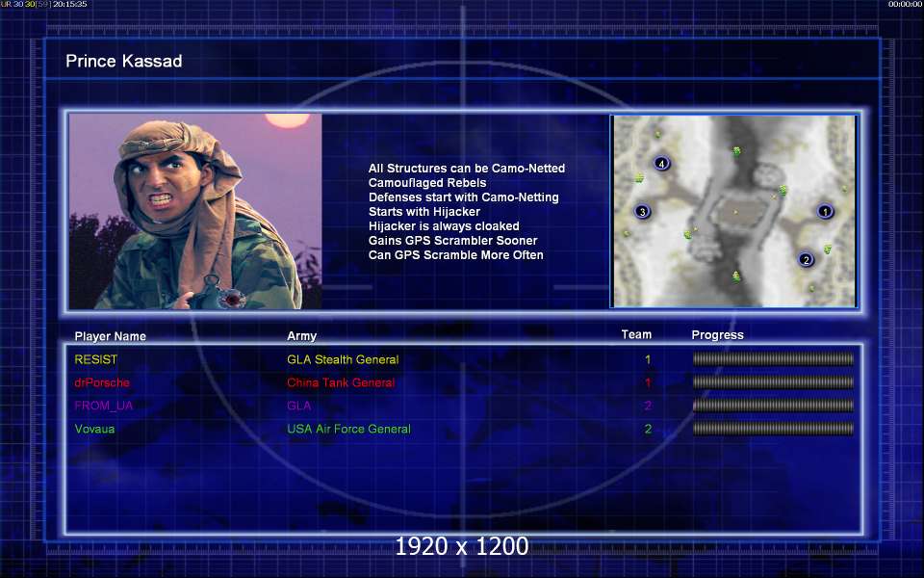The height and width of the screenshot is (578, 924).
Task: Click drPorsche's team number 1
Action: point(648,382)
